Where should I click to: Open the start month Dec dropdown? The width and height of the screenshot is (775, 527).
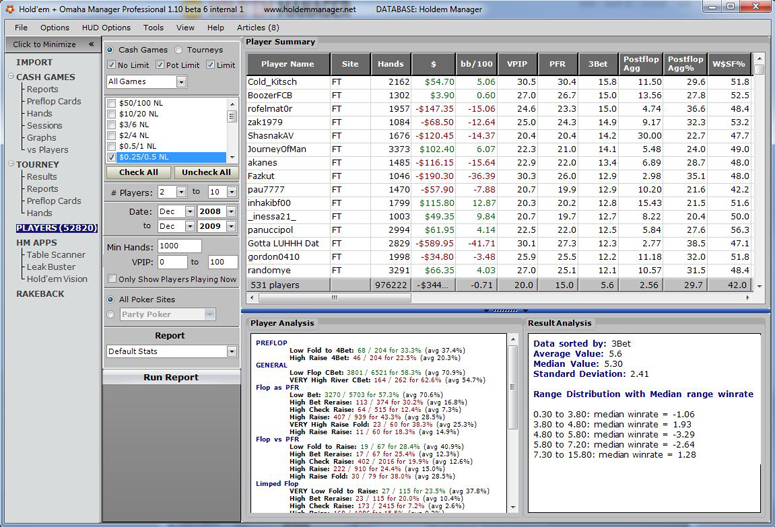pyautogui.click(x=190, y=212)
